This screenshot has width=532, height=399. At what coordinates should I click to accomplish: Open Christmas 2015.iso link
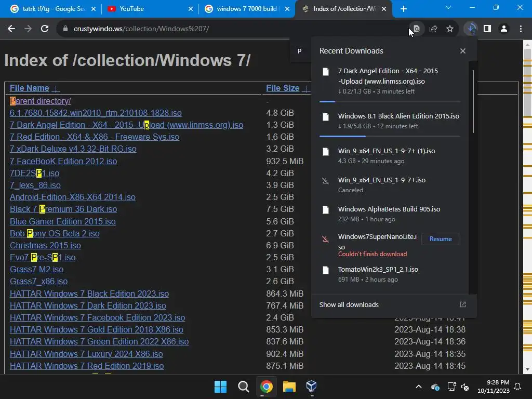click(46, 245)
